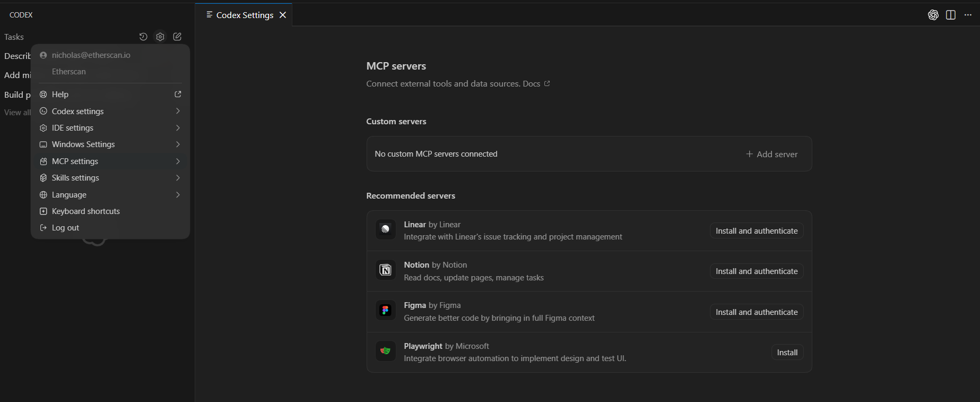This screenshot has width=980, height=402.
Task: Click No custom MCP servers connected text
Action: 436,154
